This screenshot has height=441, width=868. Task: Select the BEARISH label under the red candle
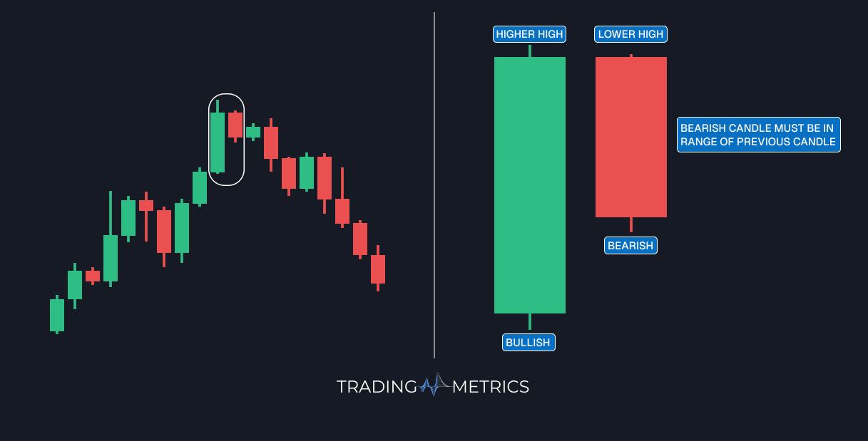click(630, 246)
